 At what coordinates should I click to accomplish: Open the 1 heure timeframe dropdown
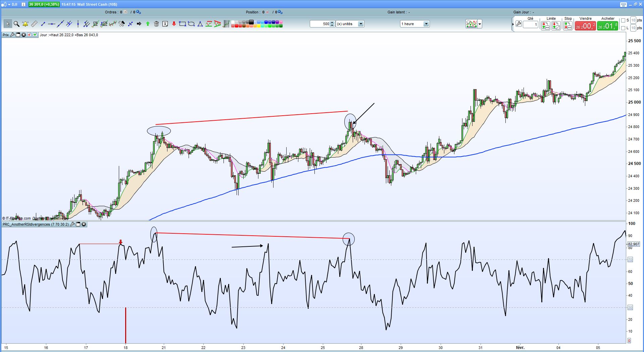(x=426, y=24)
